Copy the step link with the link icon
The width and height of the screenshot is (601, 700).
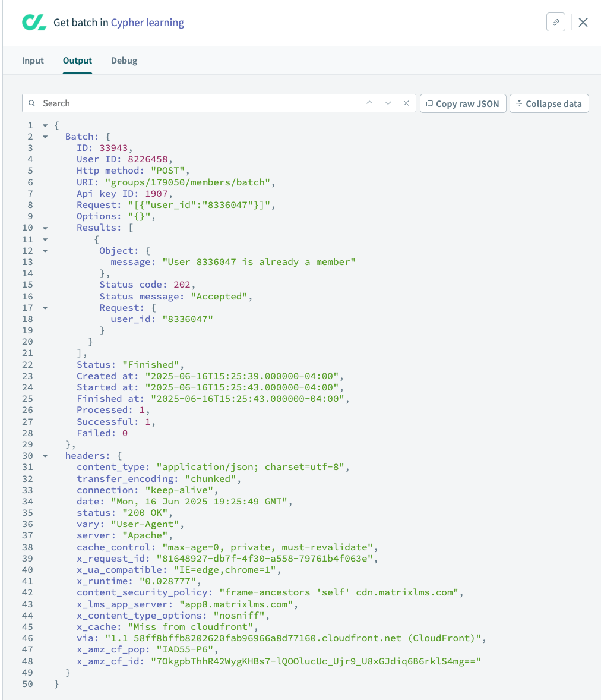(x=555, y=23)
